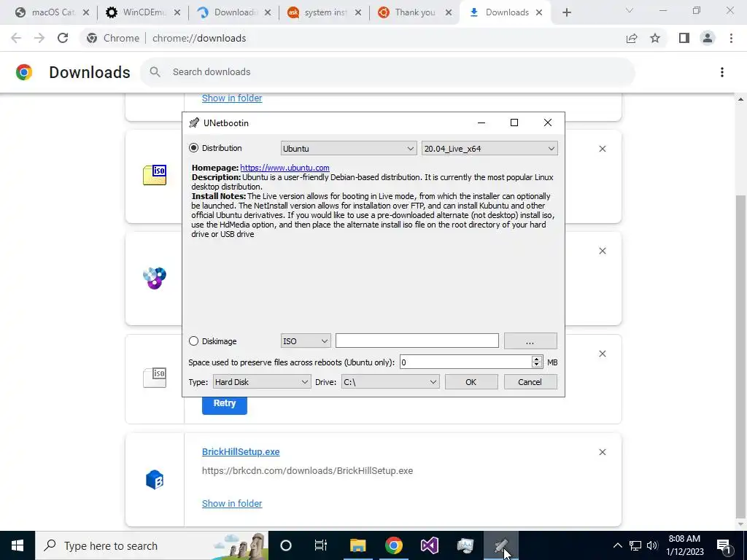Click the persistent space MB field
This screenshot has height=560, width=747.
pyautogui.click(x=465, y=362)
